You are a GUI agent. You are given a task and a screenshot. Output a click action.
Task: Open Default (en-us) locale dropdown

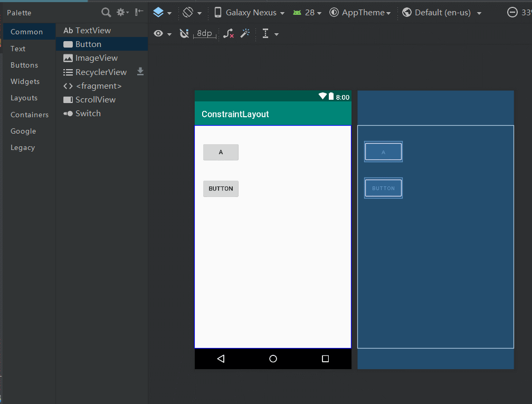tap(442, 13)
